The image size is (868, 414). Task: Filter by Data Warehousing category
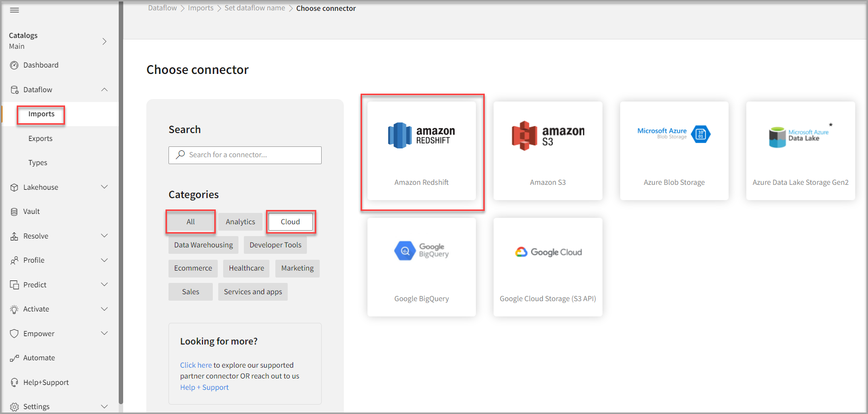pos(203,245)
